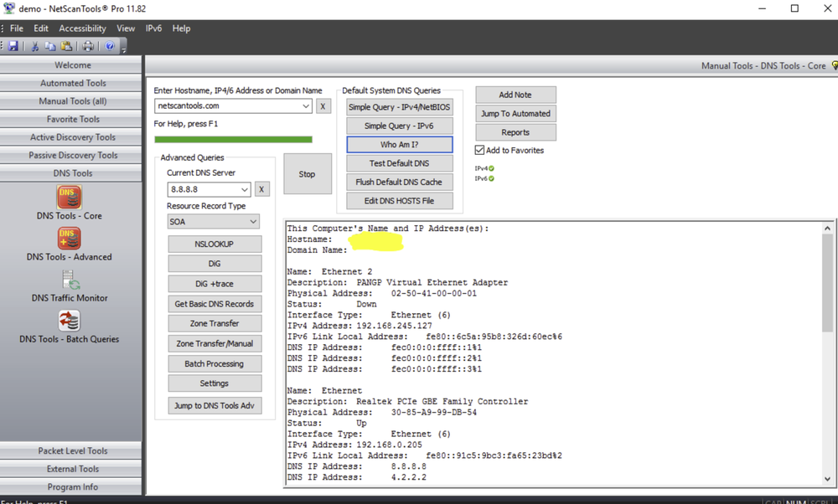Expand the Resource Record Type dropdown

coord(253,222)
